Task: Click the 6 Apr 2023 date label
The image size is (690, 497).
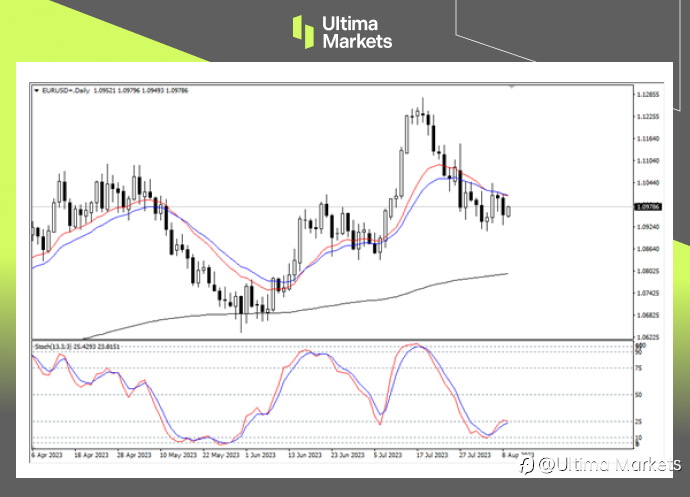Action: pyautogui.click(x=47, y=455)
